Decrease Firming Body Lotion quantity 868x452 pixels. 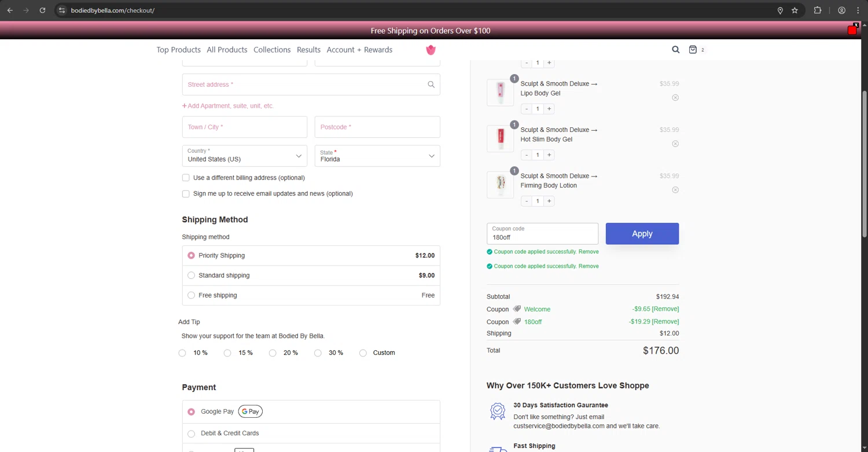[527, 201]
